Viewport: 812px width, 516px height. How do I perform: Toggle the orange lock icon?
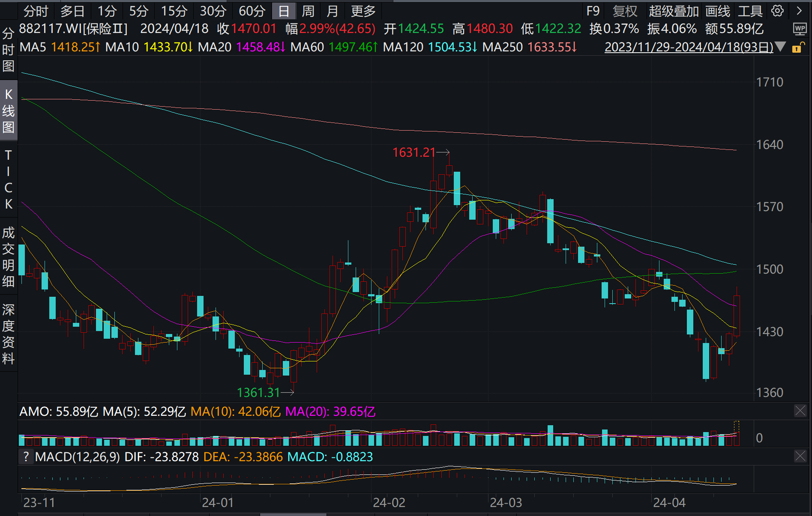pos(798,47)
